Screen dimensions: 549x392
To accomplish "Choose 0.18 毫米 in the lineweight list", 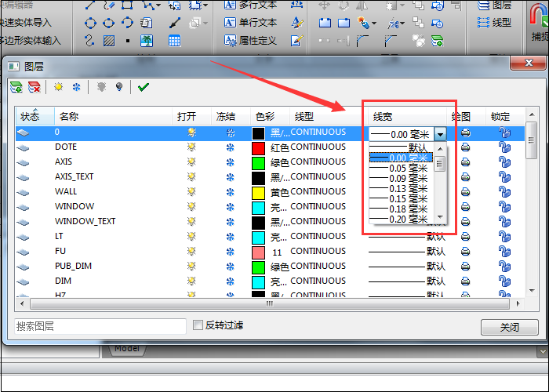I will coord(402,209).
